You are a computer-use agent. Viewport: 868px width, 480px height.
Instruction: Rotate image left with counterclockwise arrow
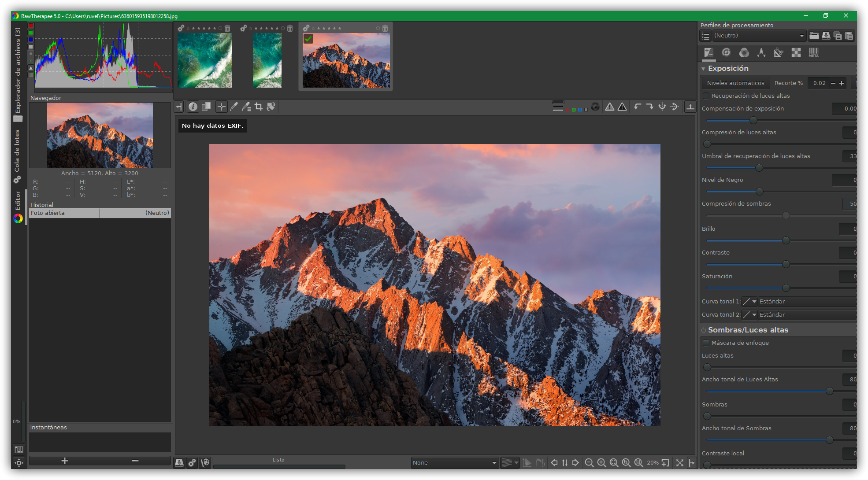point(637,107)
